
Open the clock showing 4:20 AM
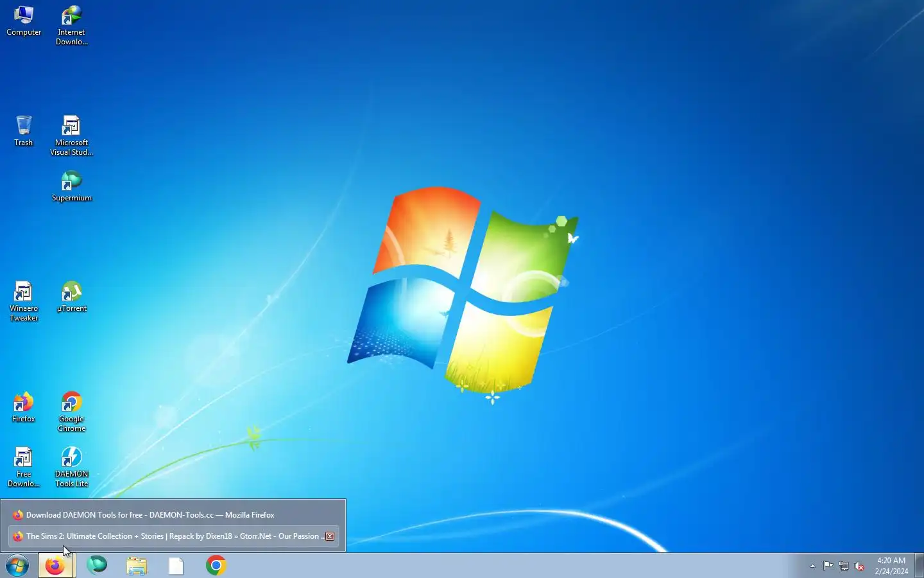[891, 566]
